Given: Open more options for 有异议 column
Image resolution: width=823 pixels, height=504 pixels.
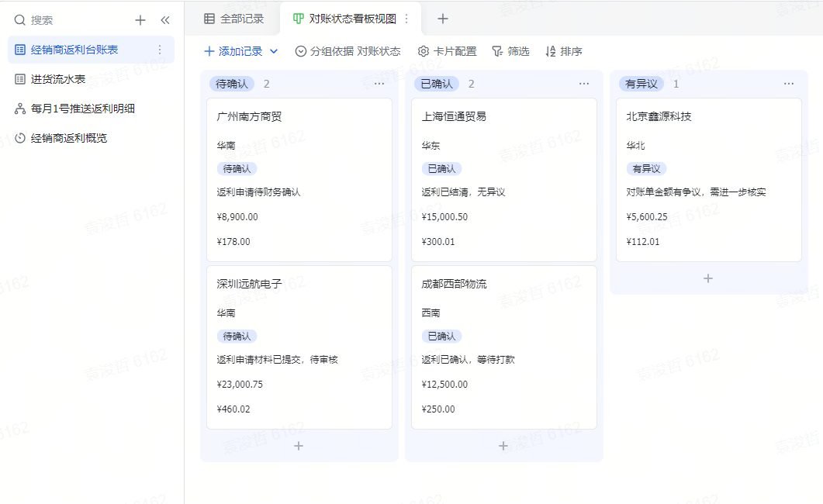Looking at the screenshot, I should (x=788, y=84).
